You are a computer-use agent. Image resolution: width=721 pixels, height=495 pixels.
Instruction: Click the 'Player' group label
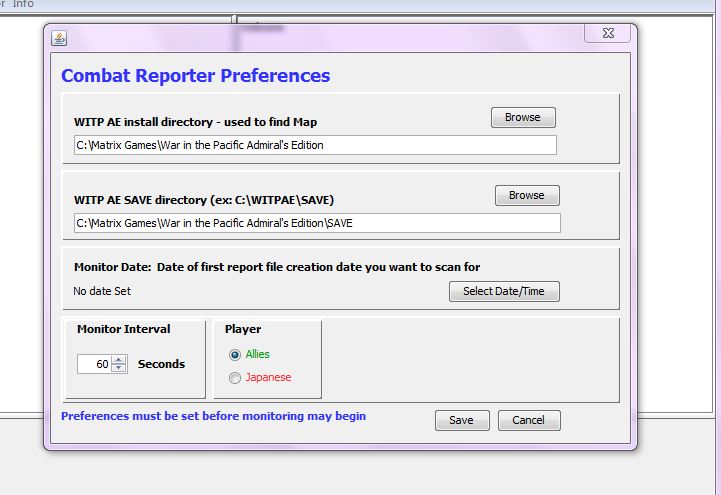click(x=243, y=329)
